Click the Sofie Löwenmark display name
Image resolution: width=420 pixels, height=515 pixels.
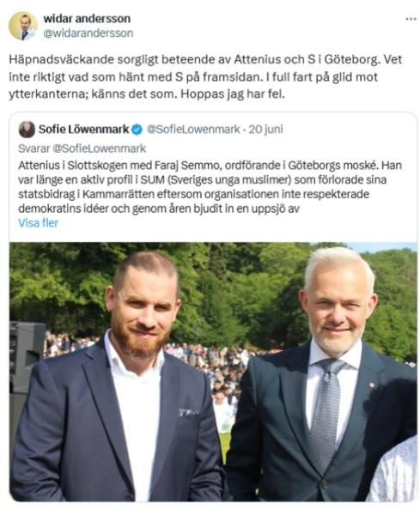(x=84, y=130)
